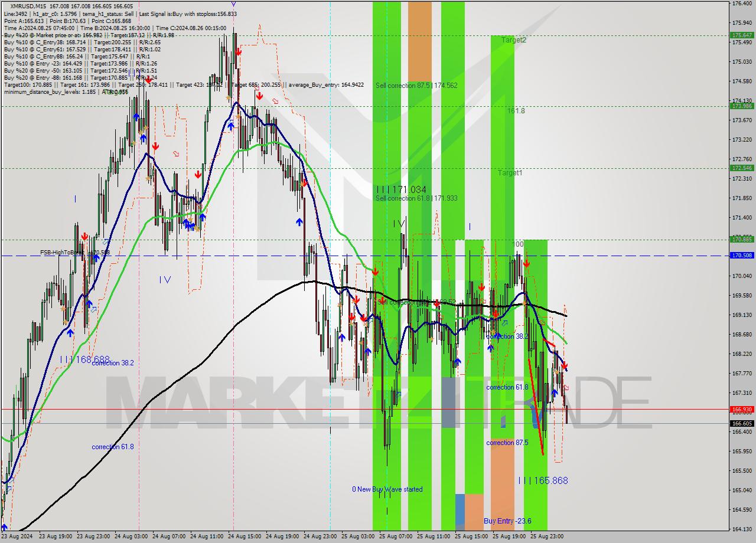
Task: Click the 'Target1' level label
Action: pos(510,173)
